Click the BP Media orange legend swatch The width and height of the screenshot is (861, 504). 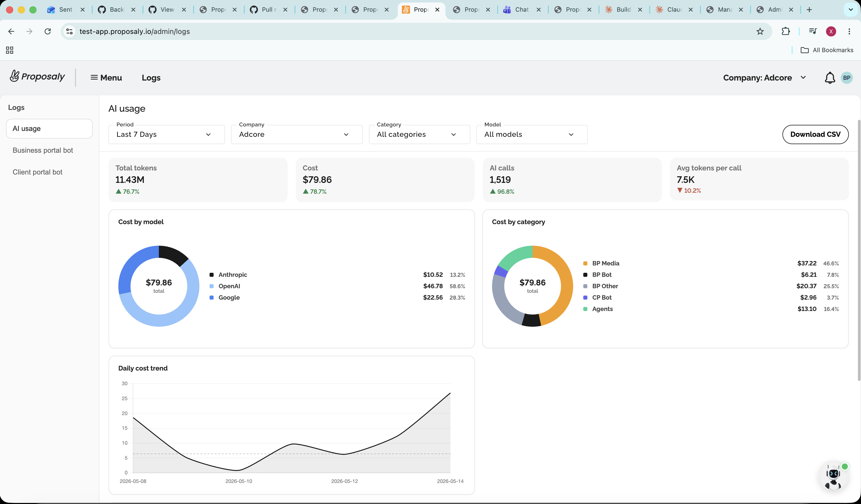click(x=585, y=263)
